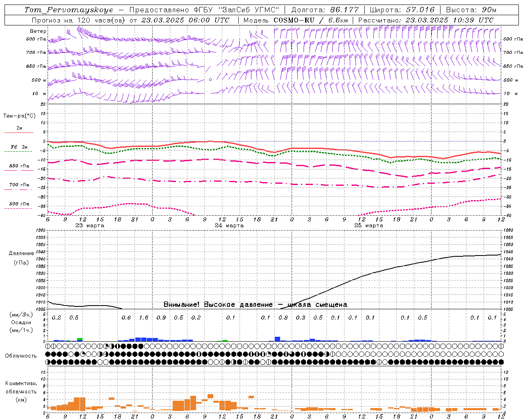Click the elevation label Высота: 90м
The image size is (525, 420).
pyautogui.click(x=471, y=10)
